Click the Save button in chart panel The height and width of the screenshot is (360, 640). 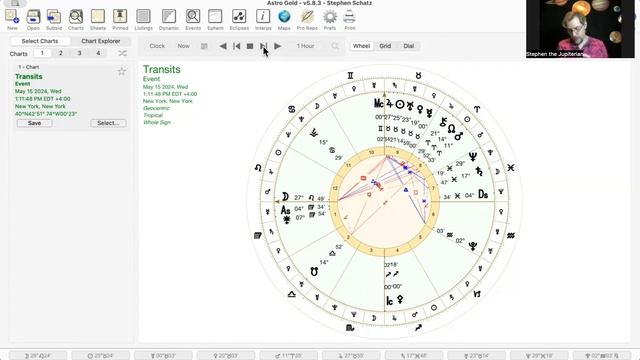point(34,123)
